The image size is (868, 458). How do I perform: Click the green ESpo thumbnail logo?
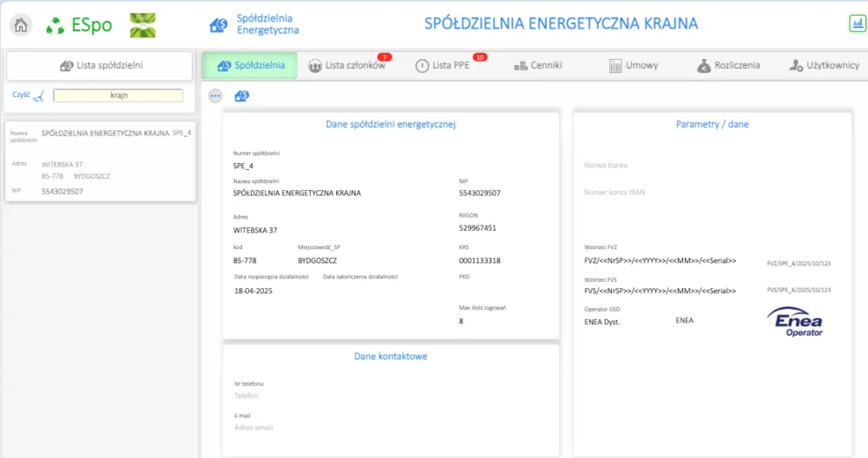click(142, 25)
